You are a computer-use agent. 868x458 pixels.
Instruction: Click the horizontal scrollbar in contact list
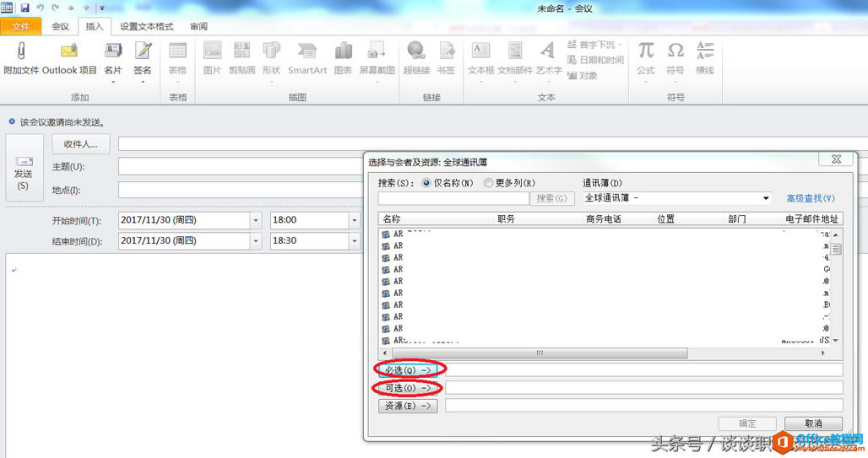pos(540,353)
